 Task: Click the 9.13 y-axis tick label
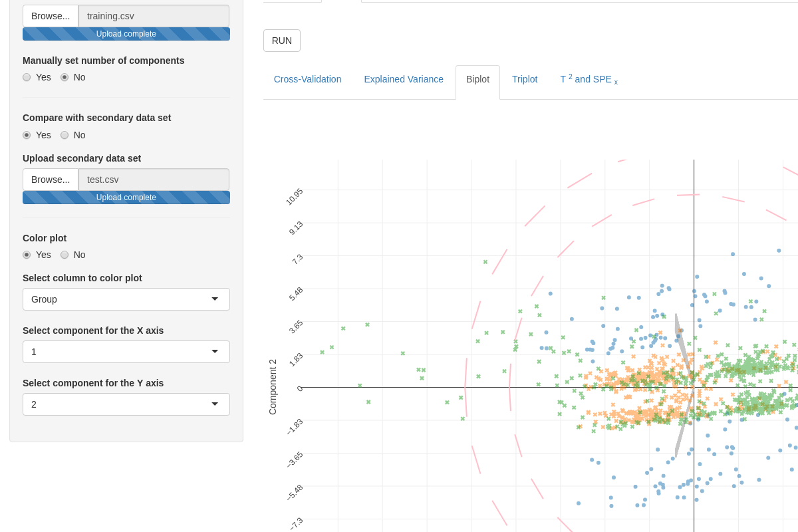pyautogui.click(x=296, y=228)
